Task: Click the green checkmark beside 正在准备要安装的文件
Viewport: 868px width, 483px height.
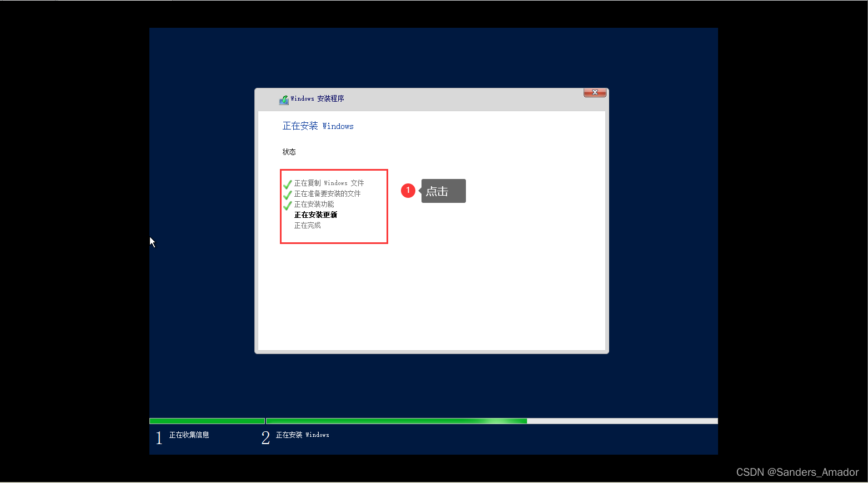Action: coord(288,195)
